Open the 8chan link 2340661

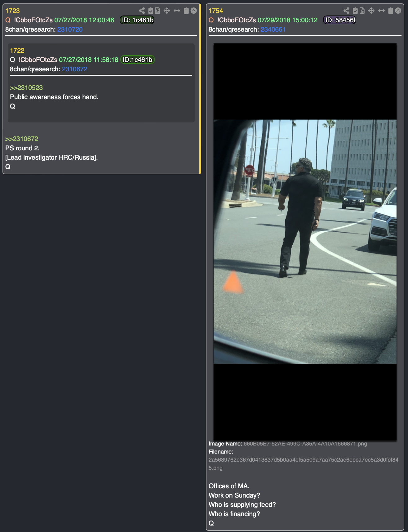273,29
